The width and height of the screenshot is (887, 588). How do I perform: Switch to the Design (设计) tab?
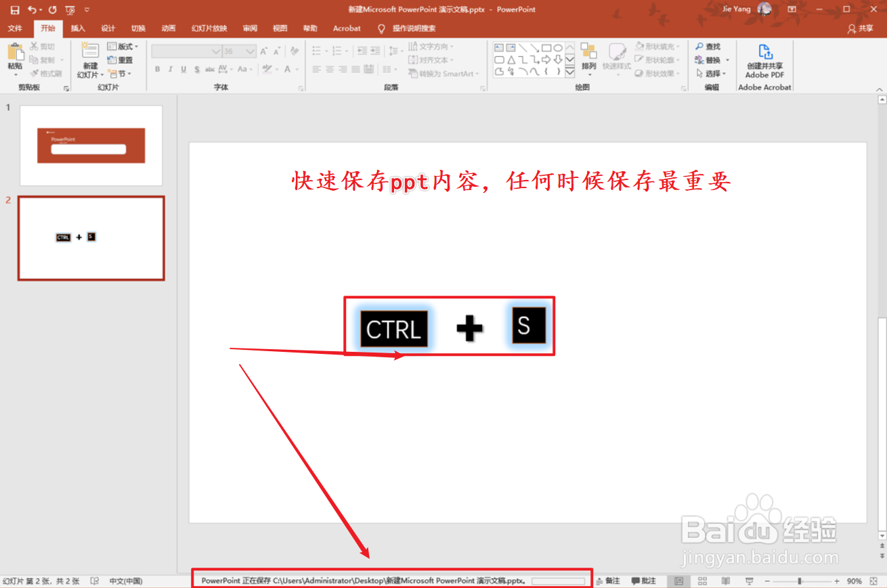point(108,28)
